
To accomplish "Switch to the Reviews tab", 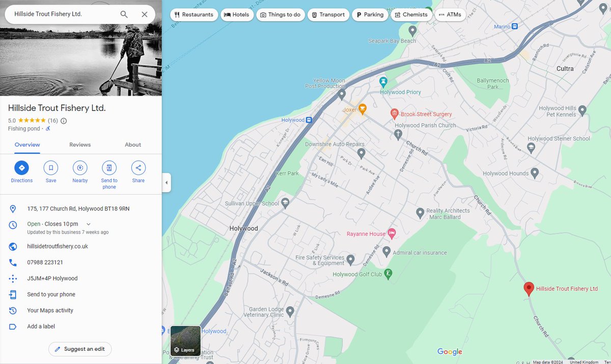I will pyautogui.click(x=80, y=145).
